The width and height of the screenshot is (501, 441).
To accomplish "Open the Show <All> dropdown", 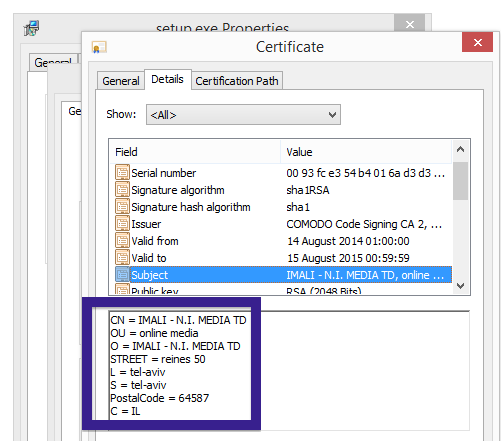I will [x=243, y=115].
